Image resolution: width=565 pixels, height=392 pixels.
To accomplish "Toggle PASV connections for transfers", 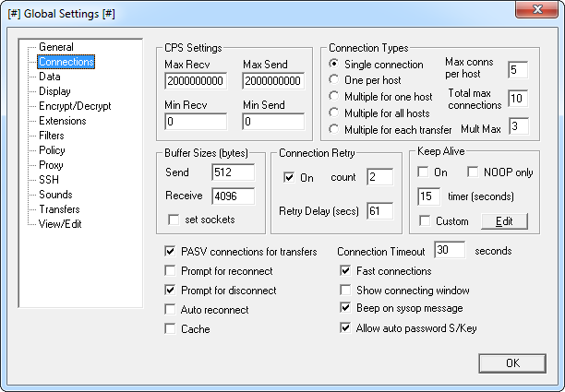I will [x=170, y=251].
